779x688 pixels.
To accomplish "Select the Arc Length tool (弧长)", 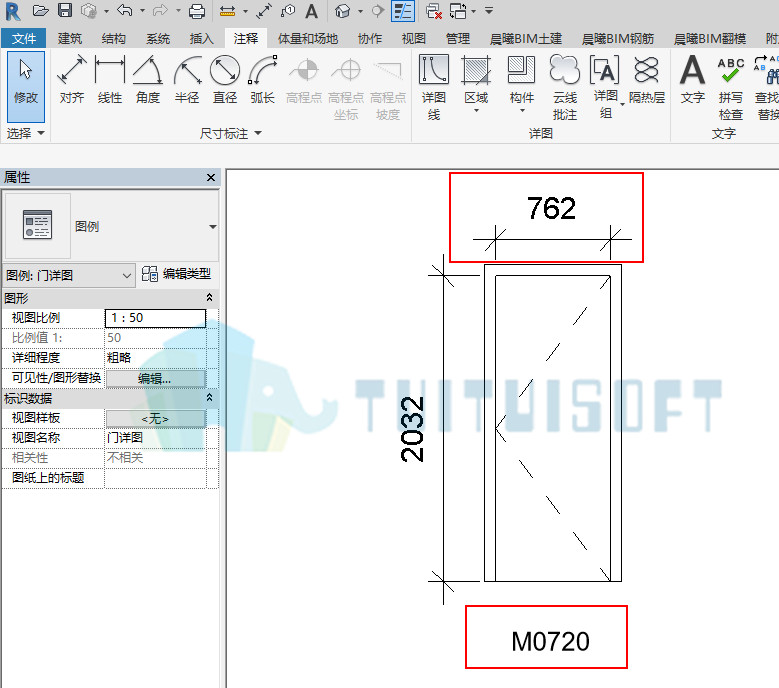I will tap(263, 80).
